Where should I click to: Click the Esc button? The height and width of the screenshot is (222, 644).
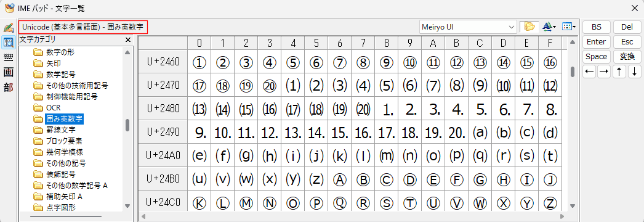coord(627,42)
